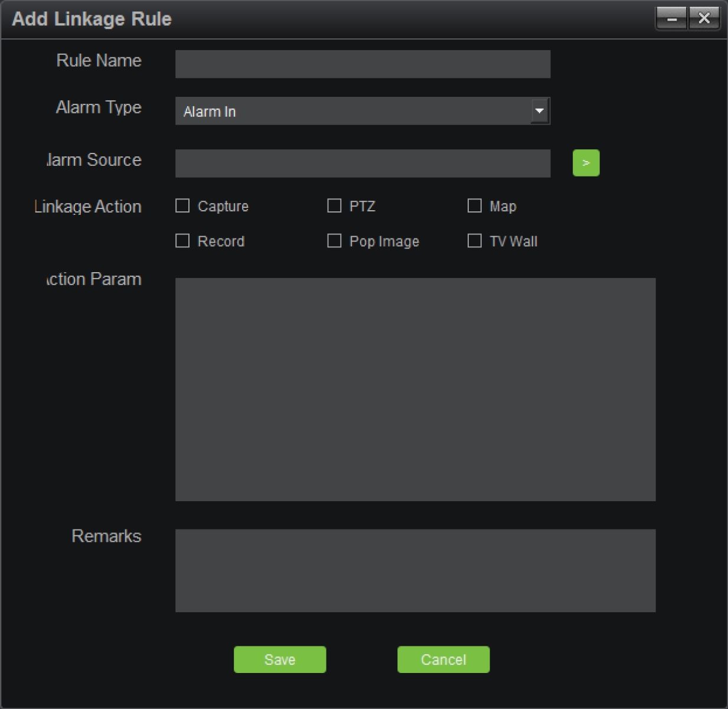Enable Pop Image linkage action
Screen dimensions: 728x709
(334, 241)
